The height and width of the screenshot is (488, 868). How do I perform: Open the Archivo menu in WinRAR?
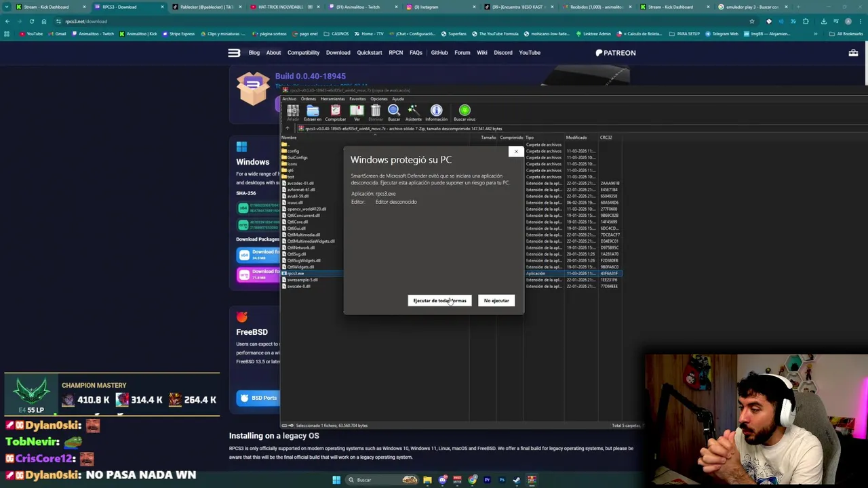pos(290,99)
